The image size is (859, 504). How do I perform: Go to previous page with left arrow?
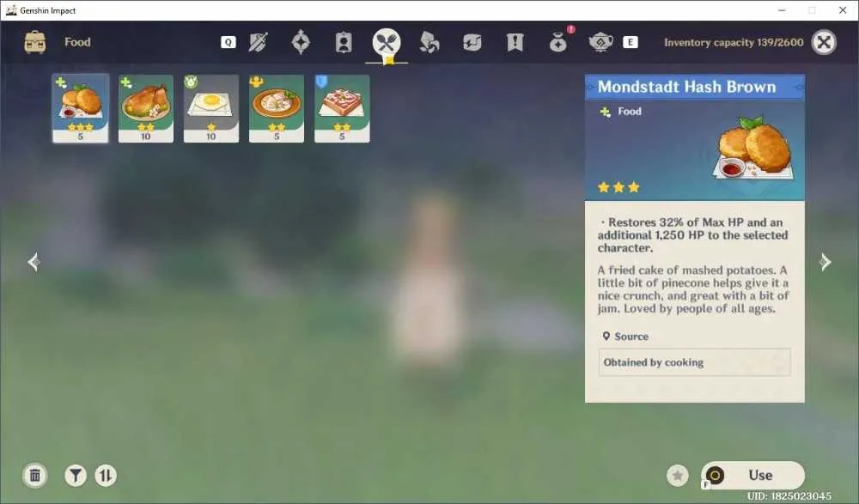(x=34, y=262)
